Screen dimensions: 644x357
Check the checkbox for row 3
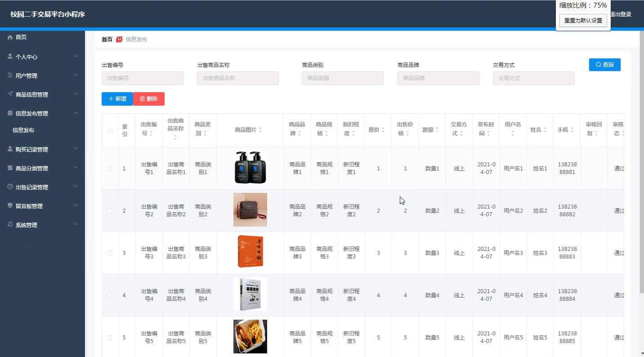(x=110, y=253)
